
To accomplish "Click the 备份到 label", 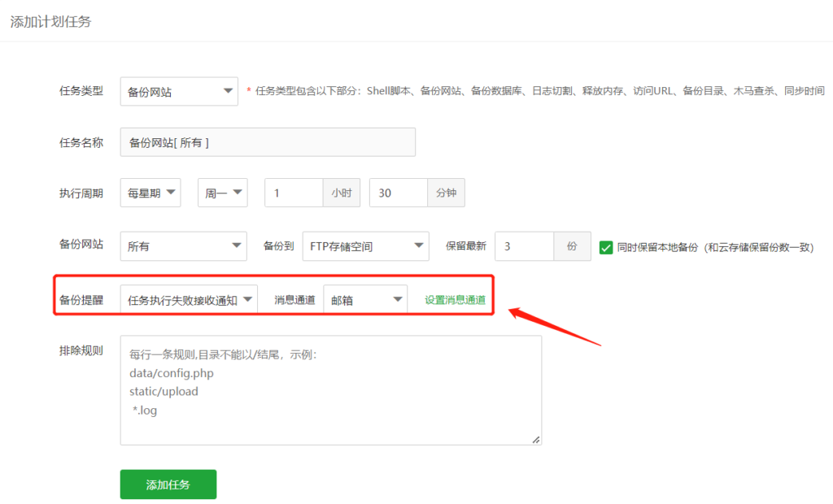I will [x=278, y=245].
